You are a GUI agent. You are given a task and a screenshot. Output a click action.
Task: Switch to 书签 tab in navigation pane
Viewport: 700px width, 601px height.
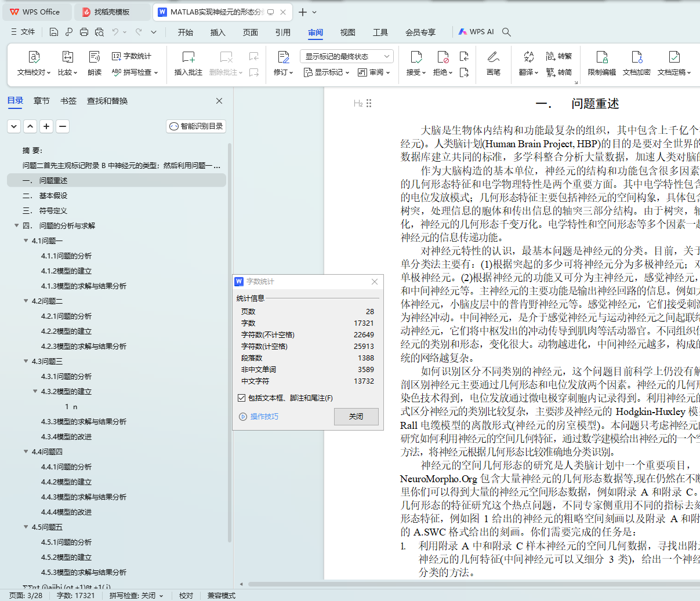[68, 101]
